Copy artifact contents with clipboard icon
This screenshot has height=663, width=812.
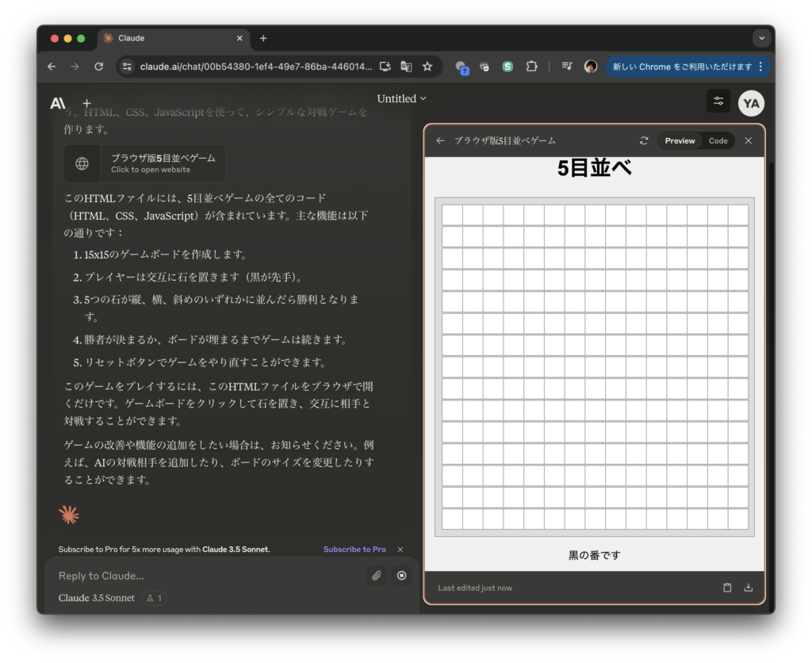(727, 588)
